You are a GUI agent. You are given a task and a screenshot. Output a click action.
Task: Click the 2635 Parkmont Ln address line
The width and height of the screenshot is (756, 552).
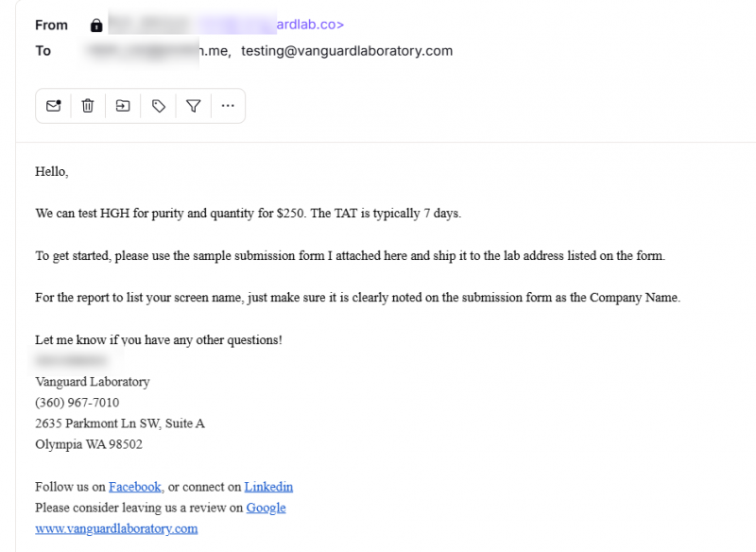pos(120,423)
